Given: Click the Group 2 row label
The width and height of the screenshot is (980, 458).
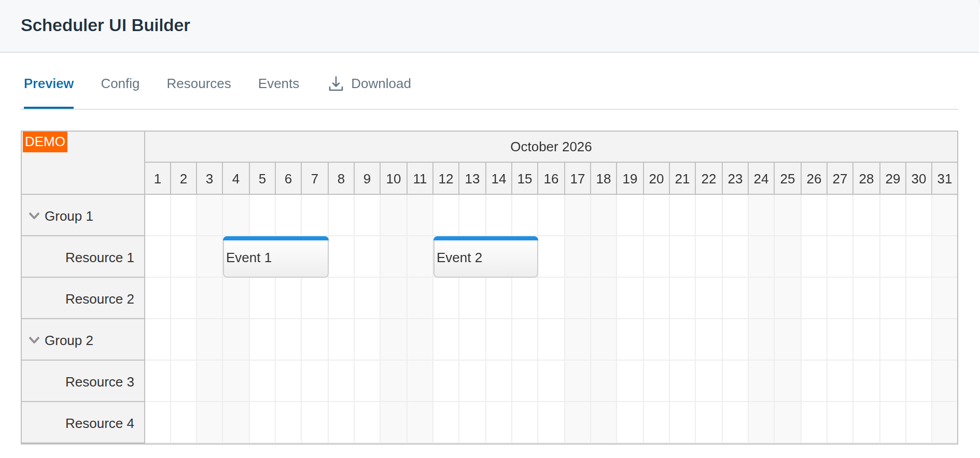Looking at the screenshot, I should coord(69,340).
